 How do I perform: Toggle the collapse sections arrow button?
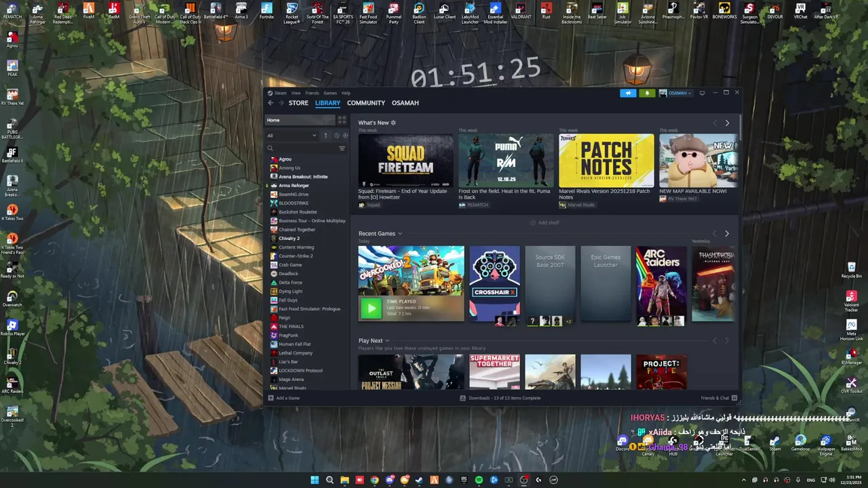(325, 136)
